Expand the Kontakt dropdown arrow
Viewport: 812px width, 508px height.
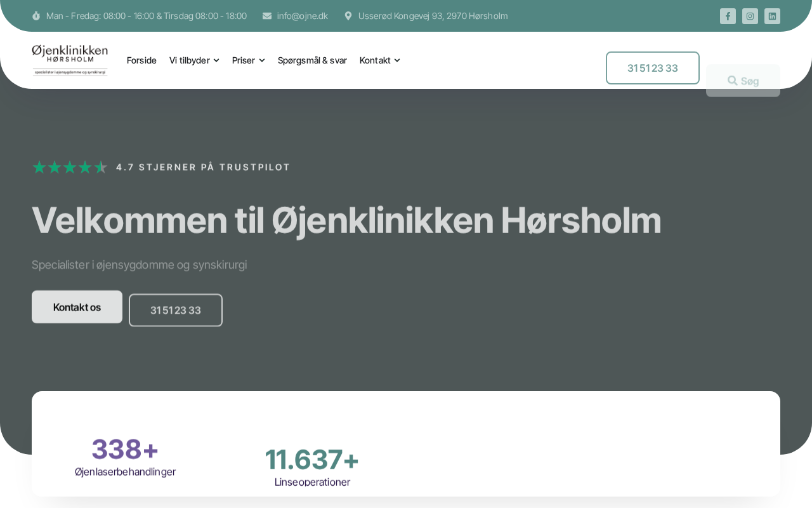397,60
